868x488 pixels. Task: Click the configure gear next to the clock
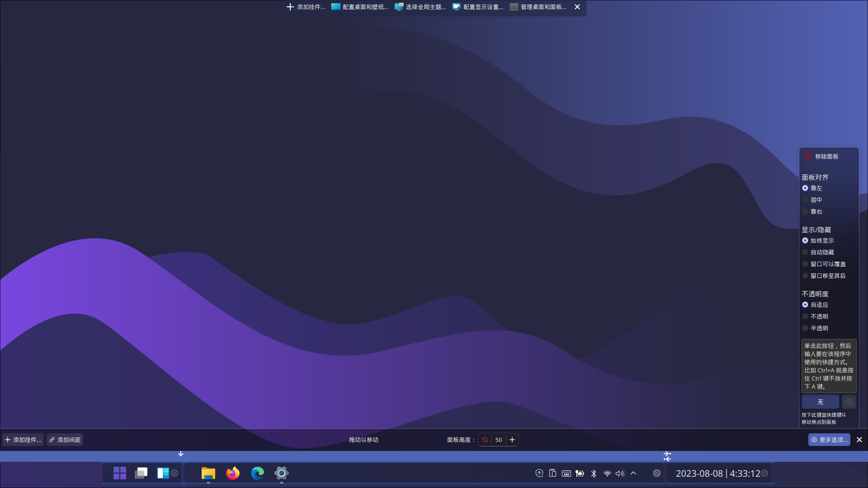click(764, 473)
